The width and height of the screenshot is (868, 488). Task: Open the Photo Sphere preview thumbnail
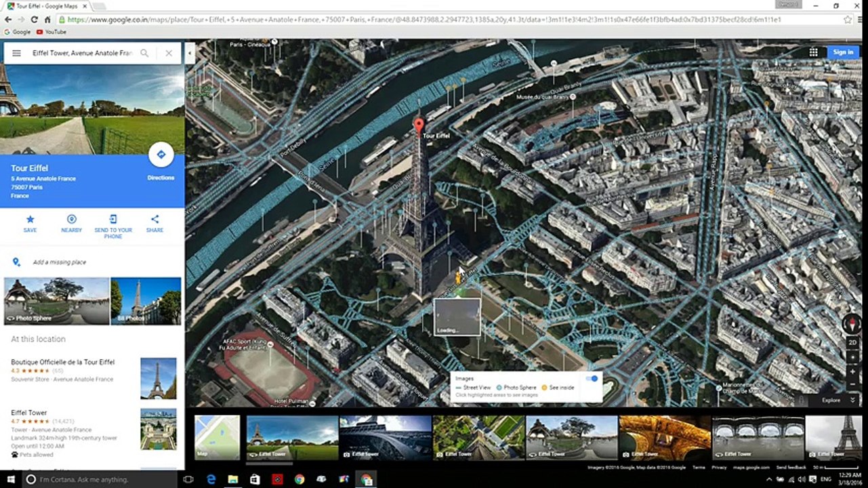(x=57, y=301)
